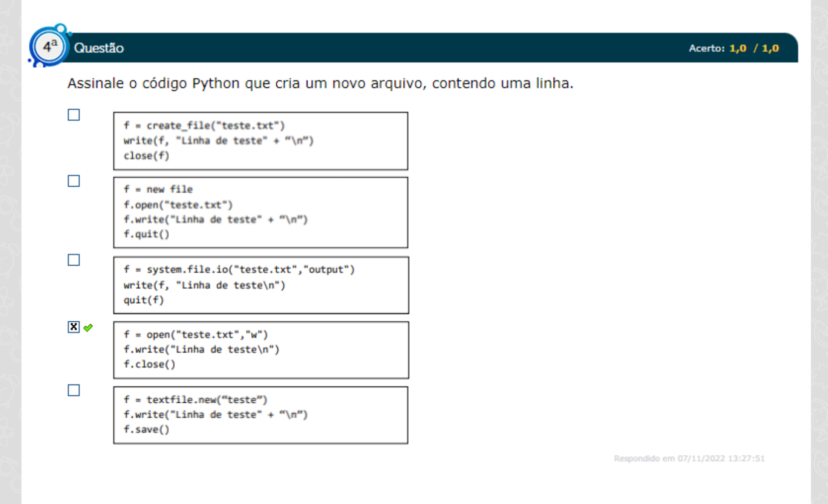The width and height of the screenshot is (828, 504).
Task: Click the code box with f.quit() line
Action: [261, 212]
